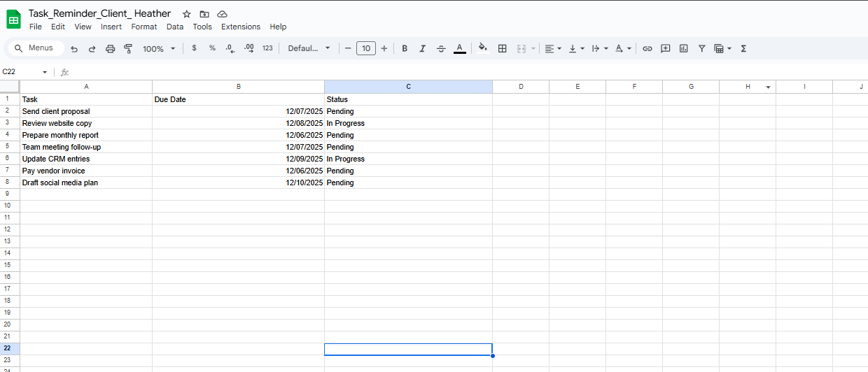Open the Extensions menu
The width and height of the screenshot is (868, 372).
(x=241, y=27)
